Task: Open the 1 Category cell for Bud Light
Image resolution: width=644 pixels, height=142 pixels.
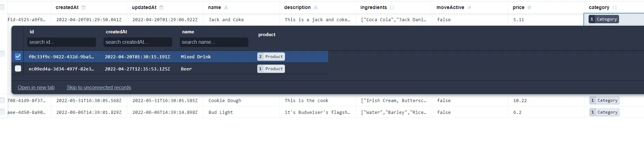Action: tap(604, 112)
